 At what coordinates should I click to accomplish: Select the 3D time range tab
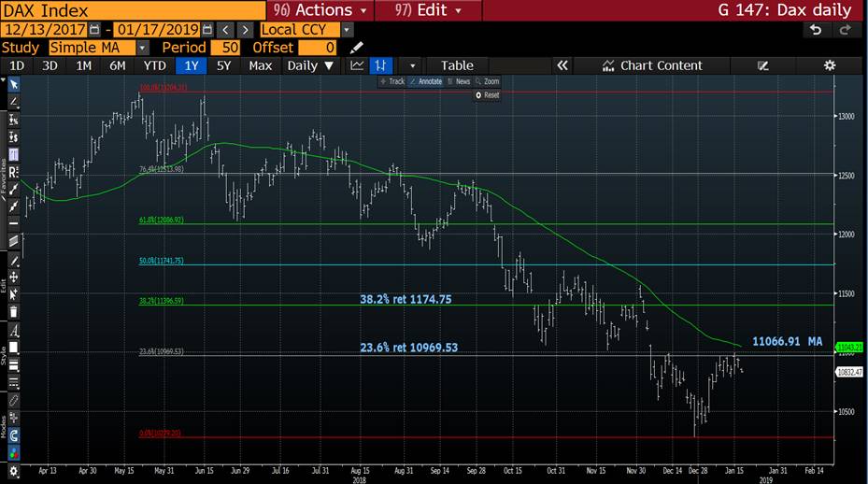50,66
